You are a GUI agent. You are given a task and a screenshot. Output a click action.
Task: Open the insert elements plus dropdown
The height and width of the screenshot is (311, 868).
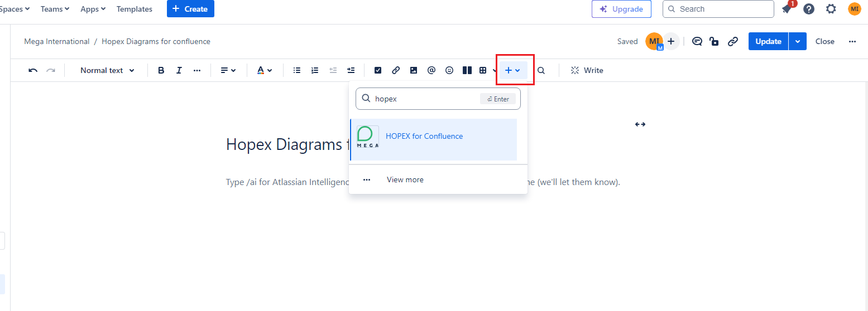pos(512,70)
